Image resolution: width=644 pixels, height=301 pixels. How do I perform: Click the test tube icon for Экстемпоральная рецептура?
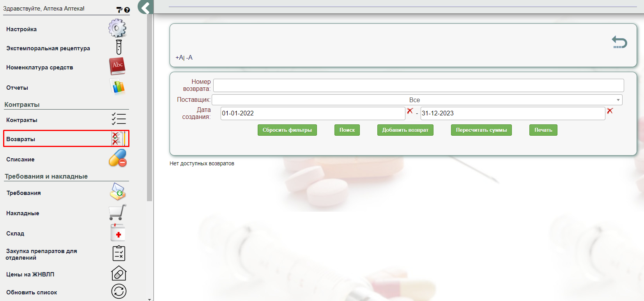(x=119, y=47)
